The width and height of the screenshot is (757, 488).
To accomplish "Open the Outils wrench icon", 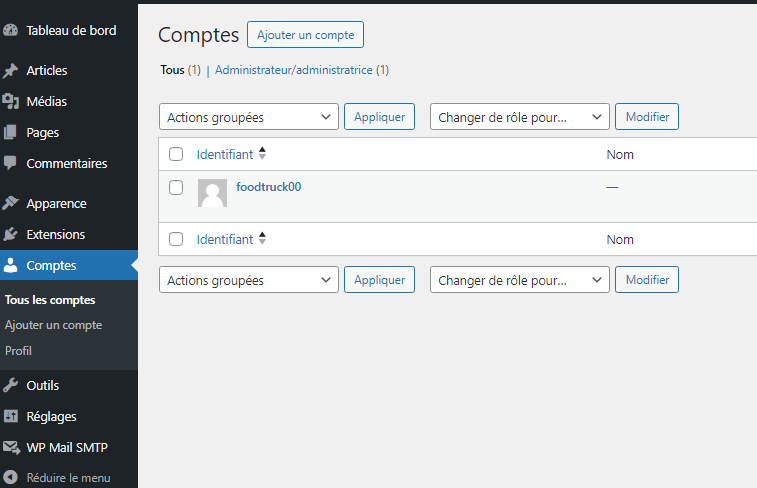I will point(11,386).
